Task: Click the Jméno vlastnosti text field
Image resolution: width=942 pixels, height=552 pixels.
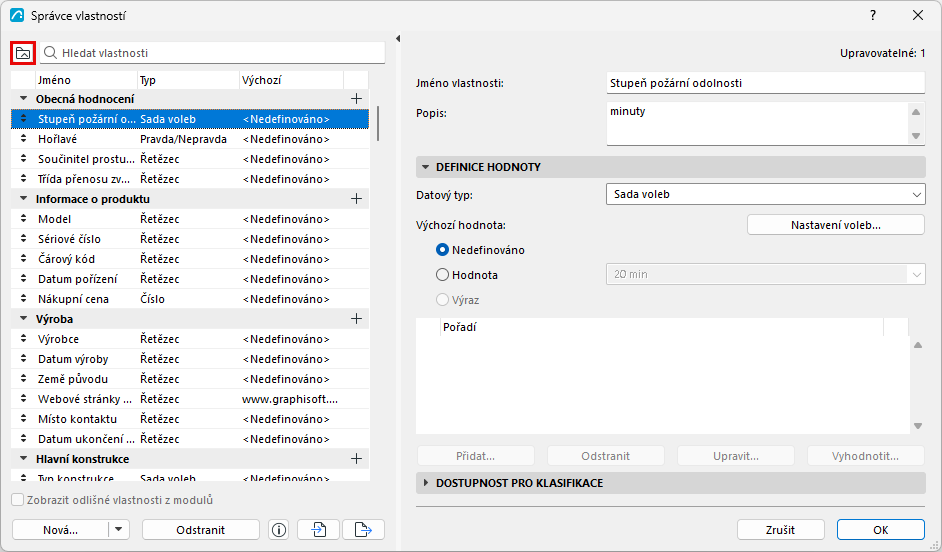Action: [765, 83]
